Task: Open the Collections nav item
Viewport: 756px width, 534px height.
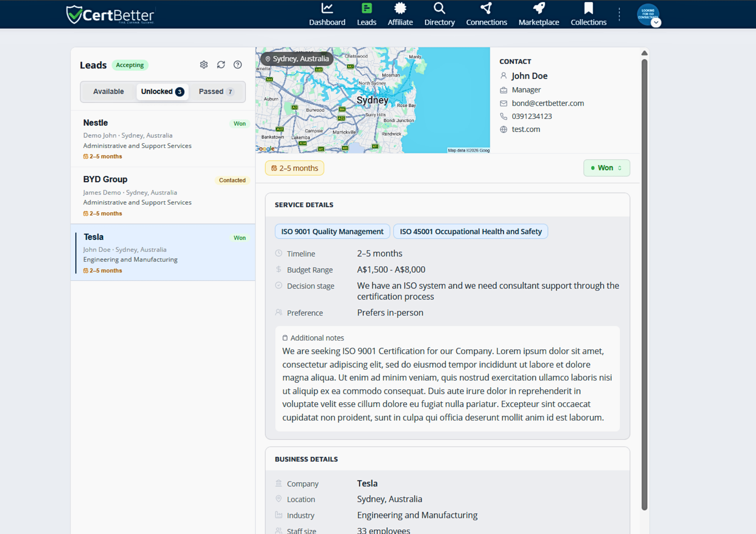Action: (588, 15)
